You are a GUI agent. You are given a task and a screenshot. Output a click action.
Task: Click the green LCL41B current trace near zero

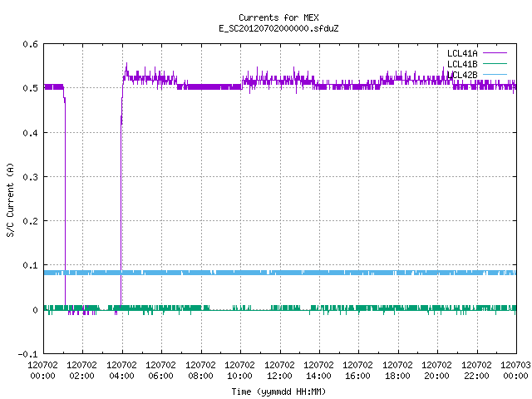click(280, 308)
